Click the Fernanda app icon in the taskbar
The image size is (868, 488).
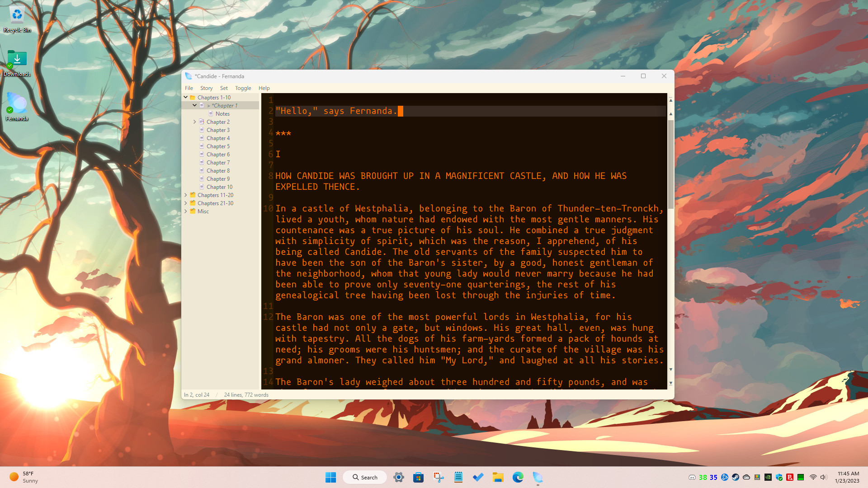point(538,477)
